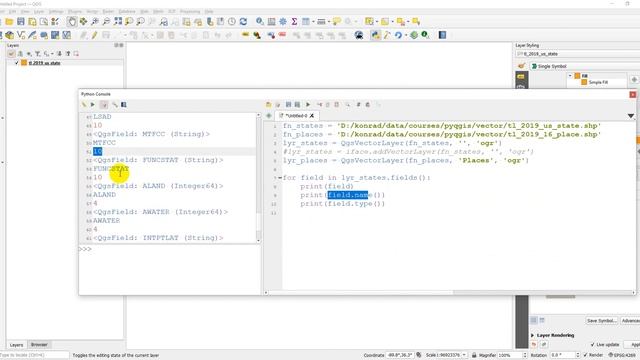Click print(field.type()) line in editor
Image resolution: width=640 pixels, height=360 pixels.
pyautogui.click(x=342, y=204)
